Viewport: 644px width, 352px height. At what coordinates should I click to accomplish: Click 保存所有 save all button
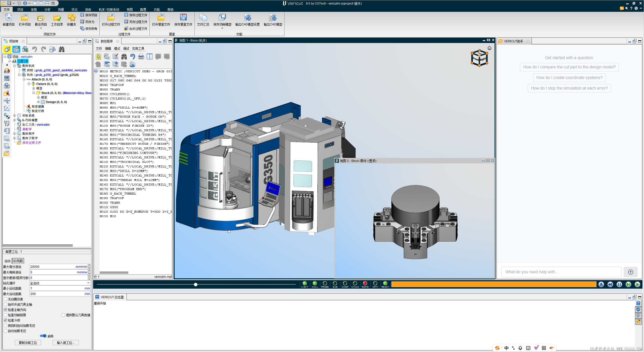pyautogui.click(x=89, y=29)
